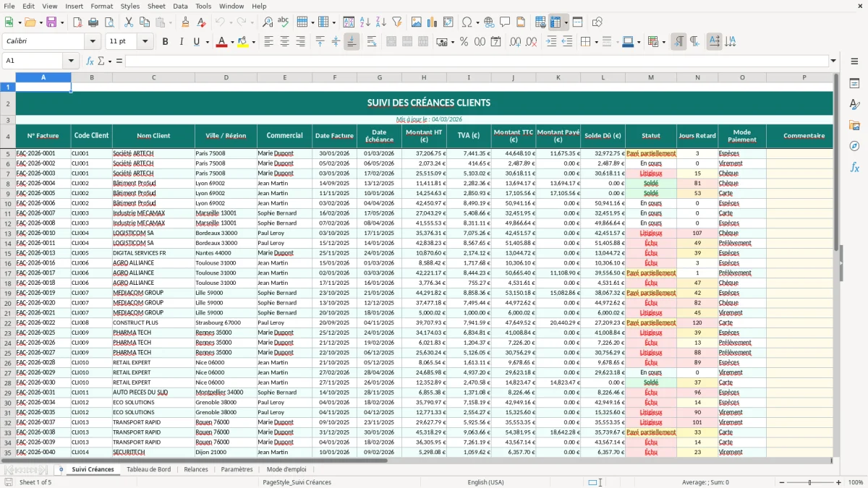Open the Background Color dropdown arrow

[253, 42]
